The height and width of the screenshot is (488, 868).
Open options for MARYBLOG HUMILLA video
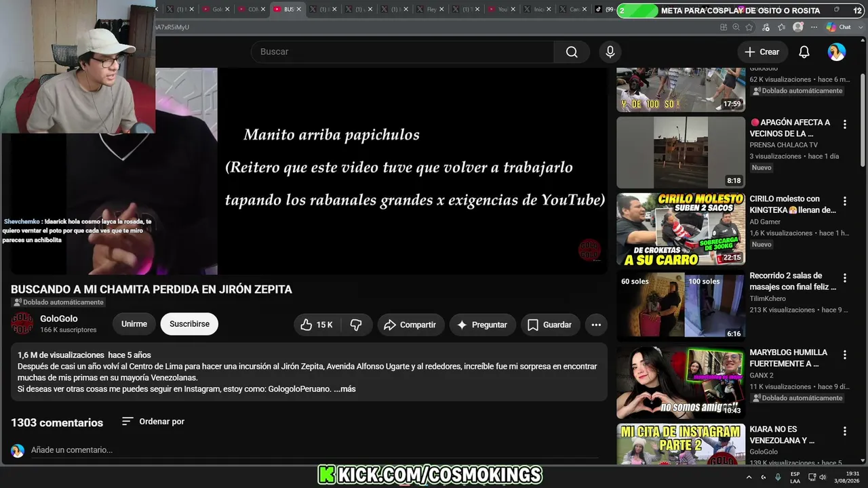(845, 354)
